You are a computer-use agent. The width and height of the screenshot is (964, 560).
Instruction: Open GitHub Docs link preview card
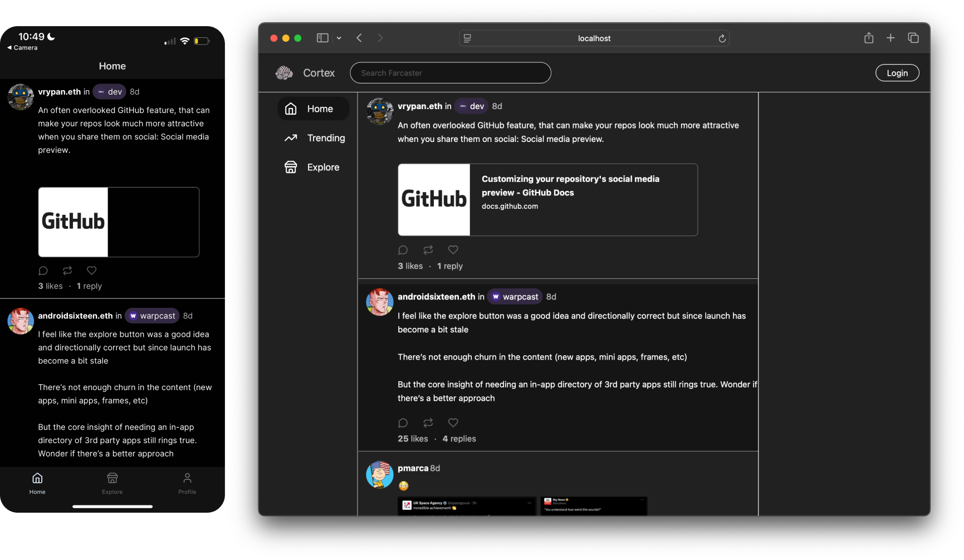point(547,200)
